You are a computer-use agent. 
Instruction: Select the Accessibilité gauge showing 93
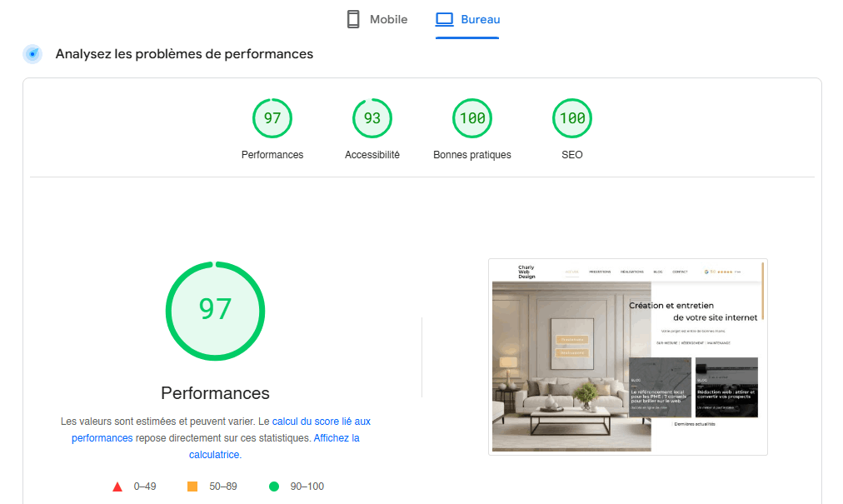[372, 117]
